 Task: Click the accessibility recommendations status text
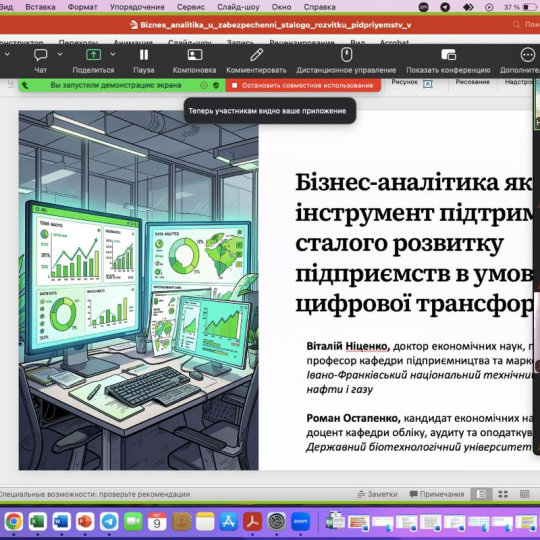click(94, 494)
